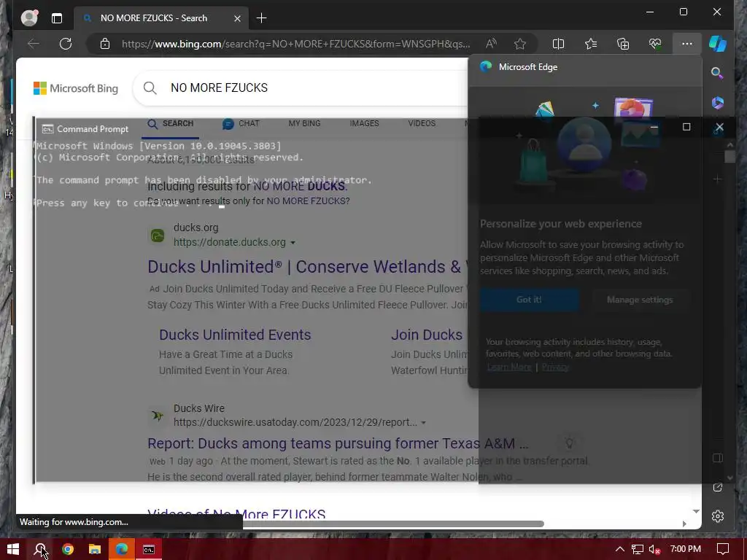Click the Command Prompt title bar icon
Image resolution: width=747 pixels, height=560 pixels.
[x=47, y=129]
